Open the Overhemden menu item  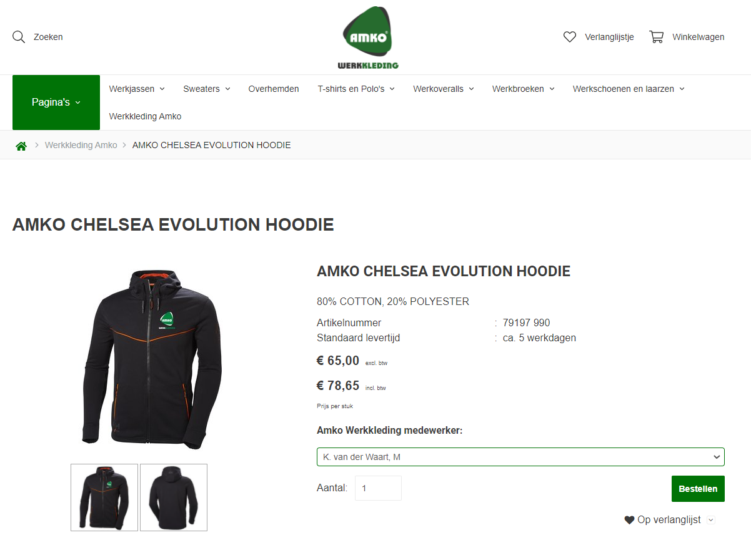(x=274, y=89)
